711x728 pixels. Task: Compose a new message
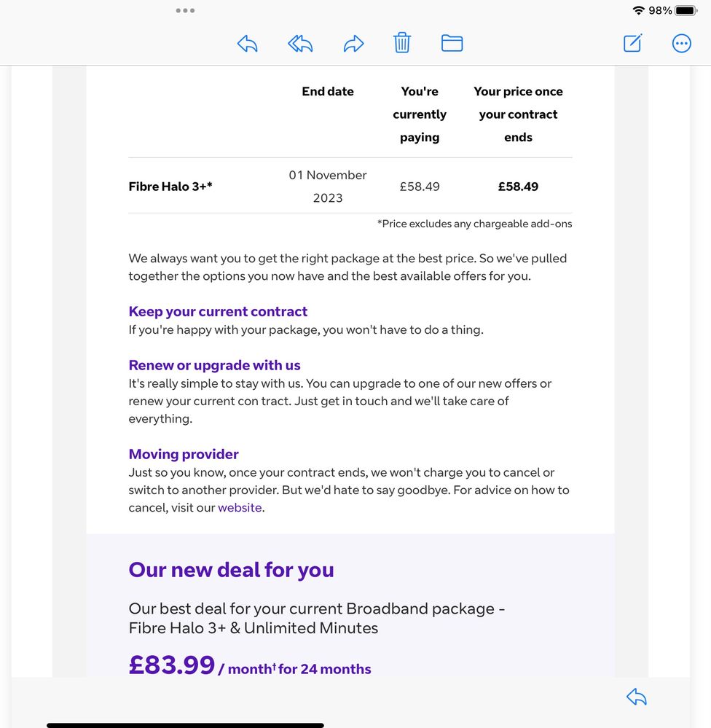point(632,44)
